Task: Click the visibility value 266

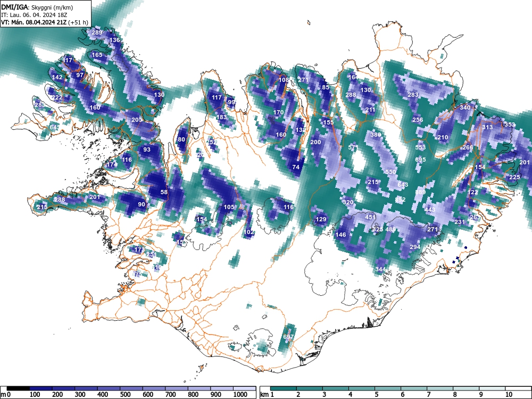Action: [468, 147]
